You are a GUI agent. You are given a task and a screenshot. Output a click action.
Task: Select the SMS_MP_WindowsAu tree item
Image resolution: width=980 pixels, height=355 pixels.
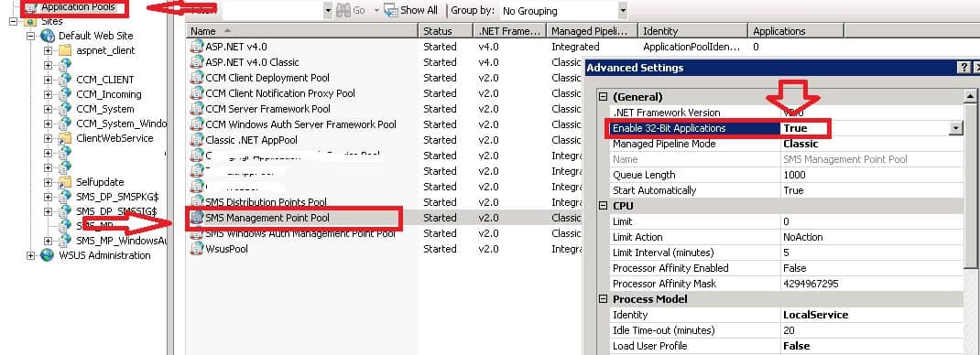pyautogui.click(x=121, y=241)
